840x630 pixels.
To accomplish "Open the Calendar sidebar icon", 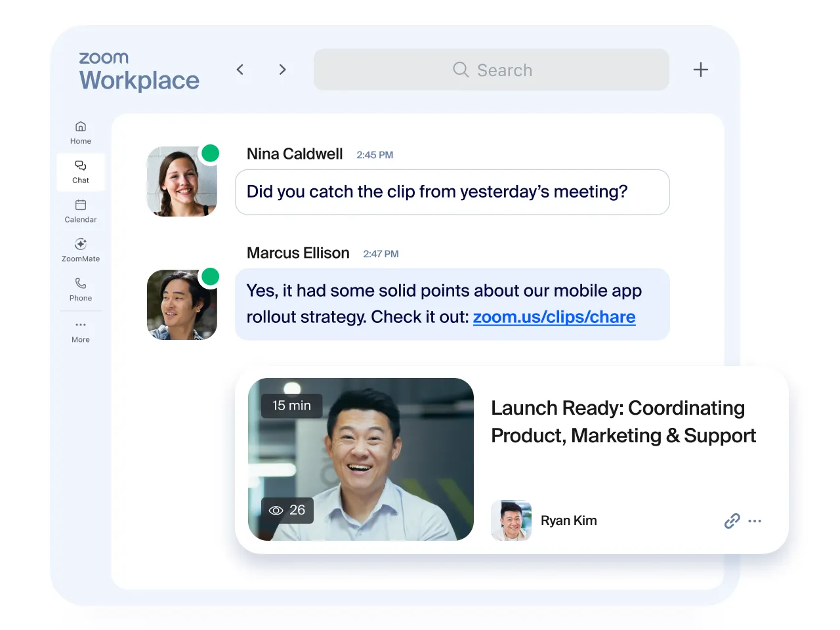I will tap(81, 211).
